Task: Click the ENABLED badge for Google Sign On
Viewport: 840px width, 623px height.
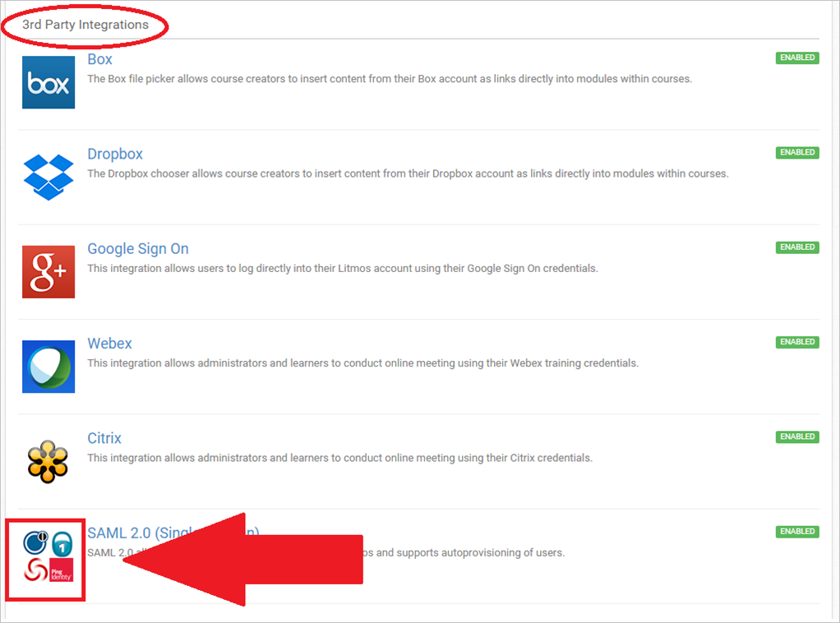Action: [x=797, y=247]
